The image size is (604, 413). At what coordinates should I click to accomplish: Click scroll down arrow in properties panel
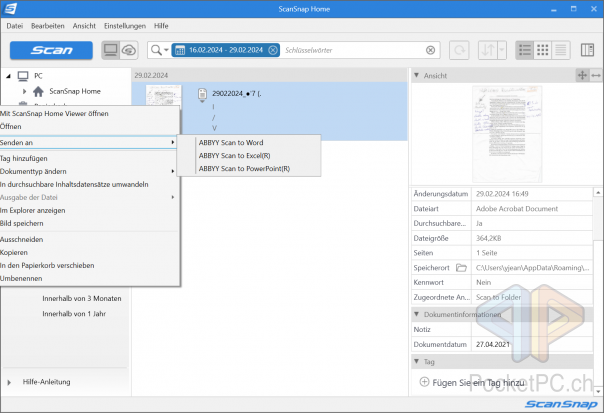(x=598, y=391)
